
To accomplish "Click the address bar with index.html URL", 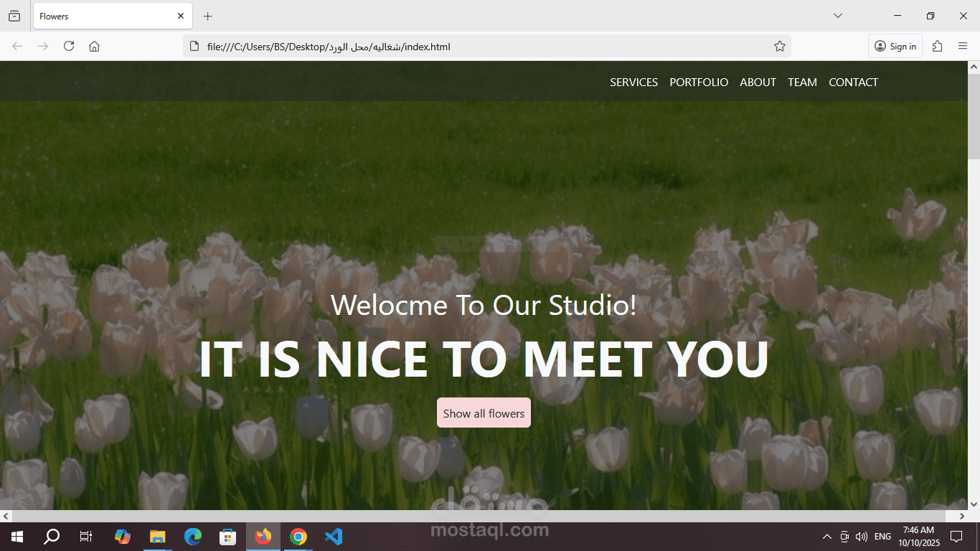I will (x=486, y=46).
